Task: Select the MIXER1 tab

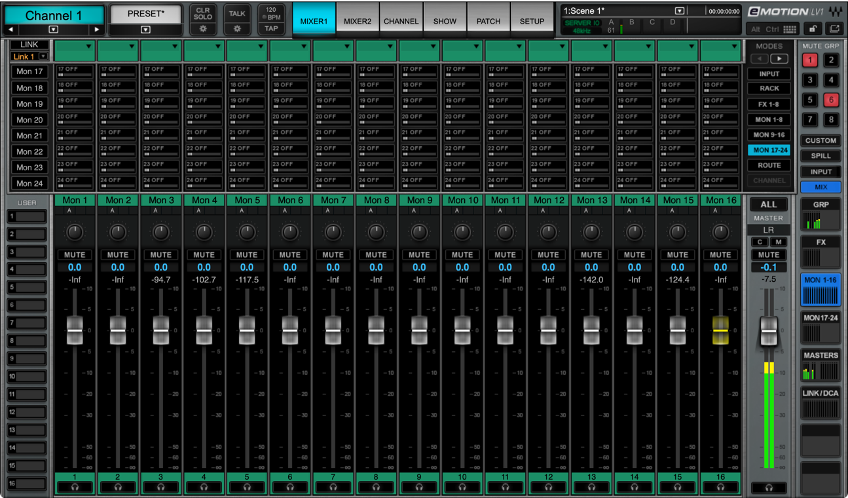Action: point(314,21)
